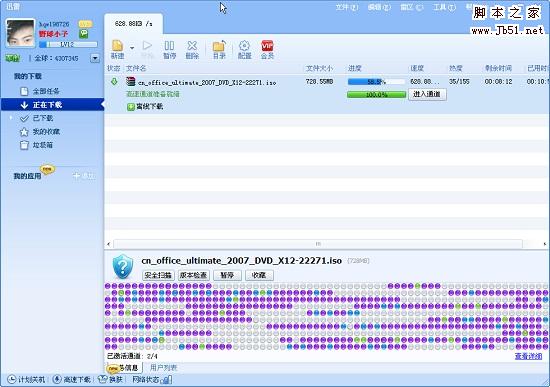Click the 我的应用 section label

(27, 176)
